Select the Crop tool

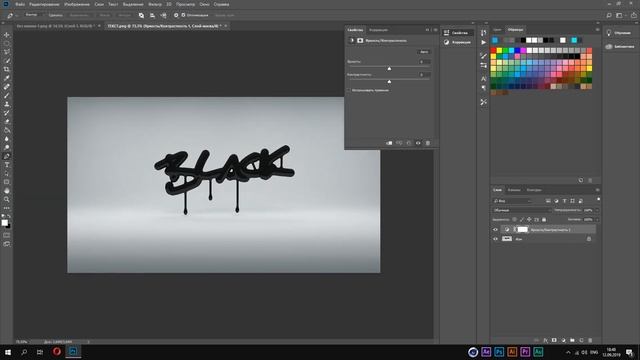click(7, 69)
